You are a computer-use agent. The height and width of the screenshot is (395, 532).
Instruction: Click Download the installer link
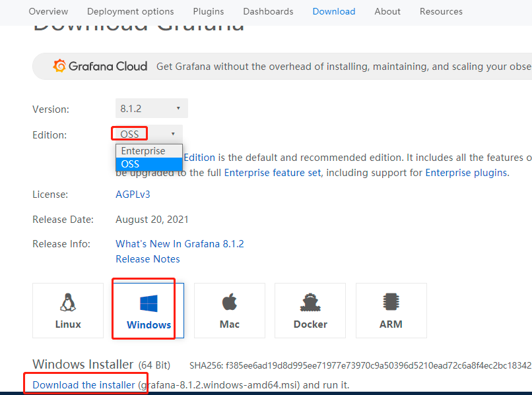(x=83, y=385)
